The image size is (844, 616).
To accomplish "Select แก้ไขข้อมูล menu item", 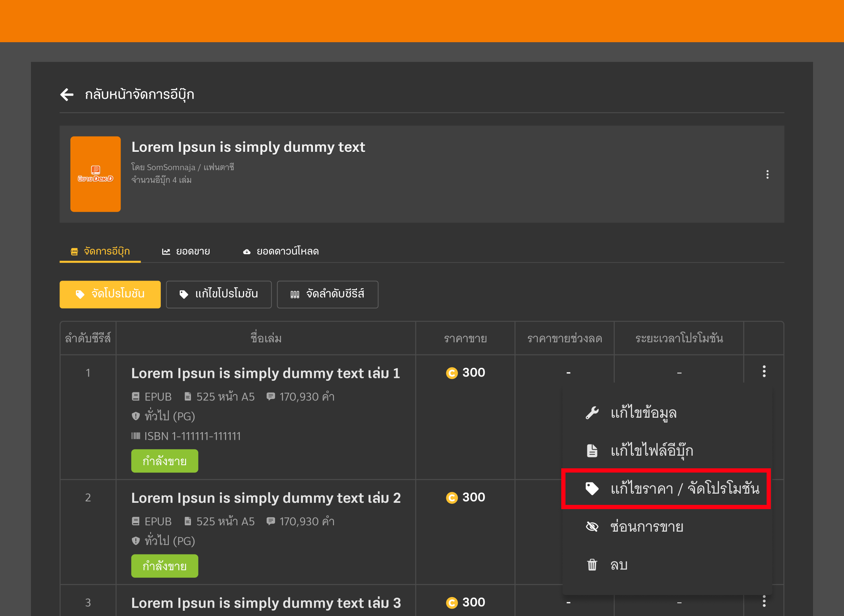I will pos(666,413).
